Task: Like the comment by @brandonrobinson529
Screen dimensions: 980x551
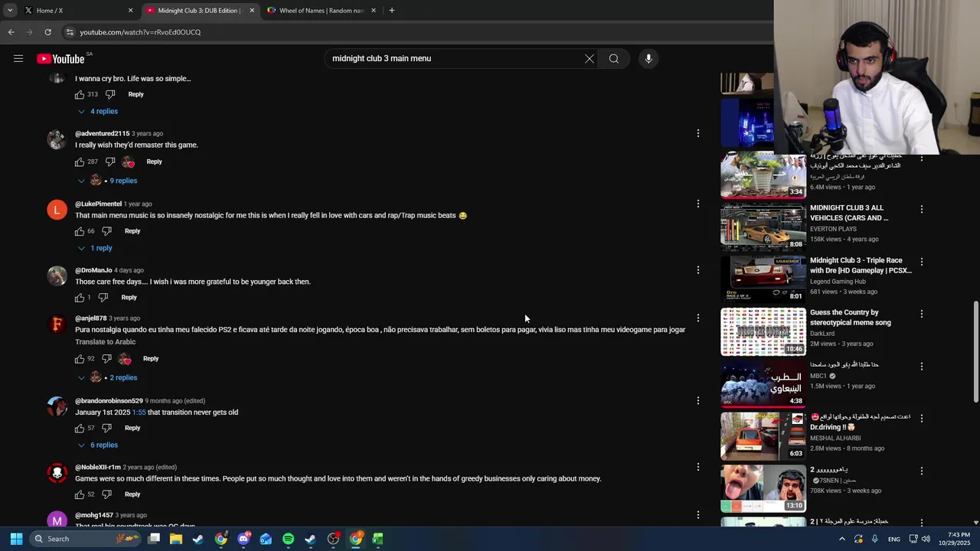Action: [80, 428]
